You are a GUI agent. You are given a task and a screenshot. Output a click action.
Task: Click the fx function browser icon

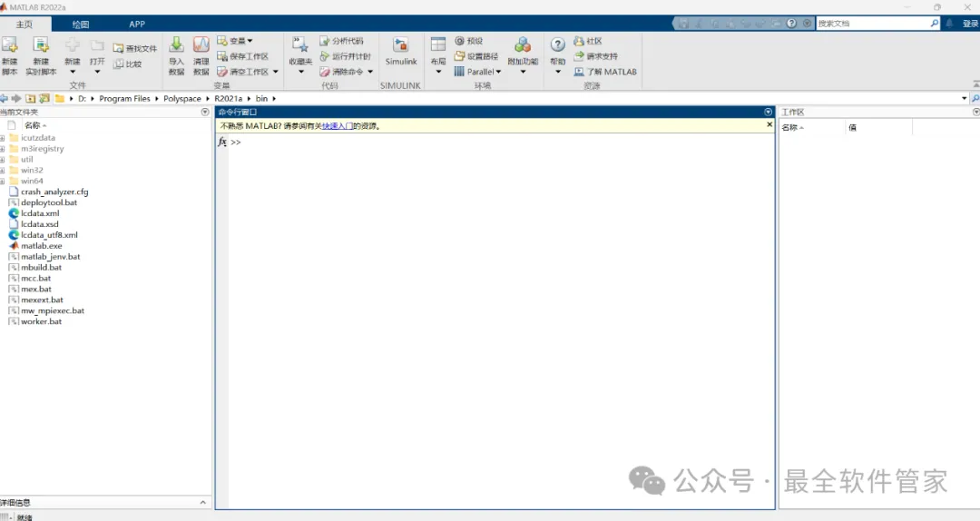pos(222,142)
